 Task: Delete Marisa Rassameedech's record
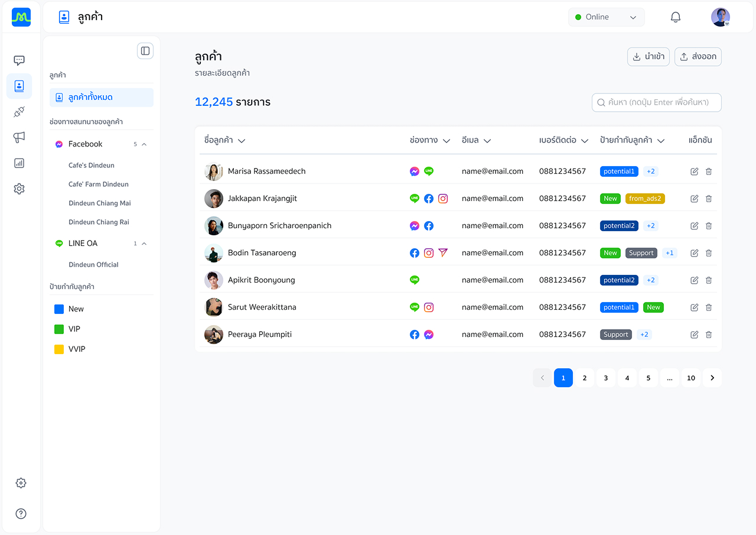[x=709, y=171]
